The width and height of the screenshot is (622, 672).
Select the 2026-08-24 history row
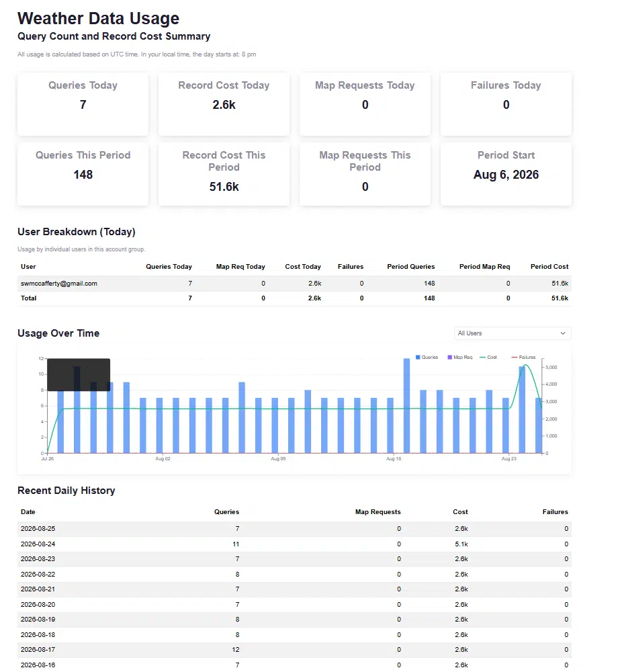[x=294, y=544]
